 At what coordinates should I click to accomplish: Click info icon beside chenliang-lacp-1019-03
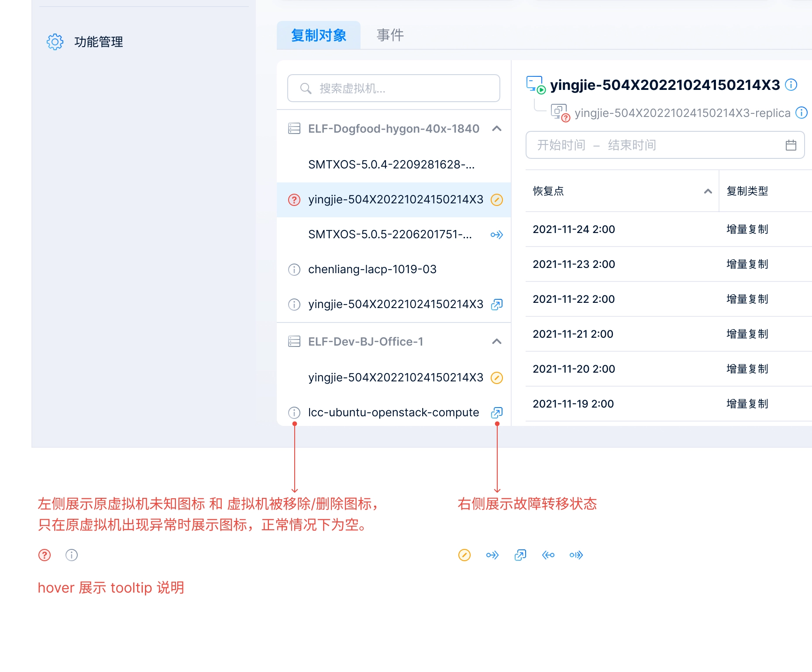294,270
